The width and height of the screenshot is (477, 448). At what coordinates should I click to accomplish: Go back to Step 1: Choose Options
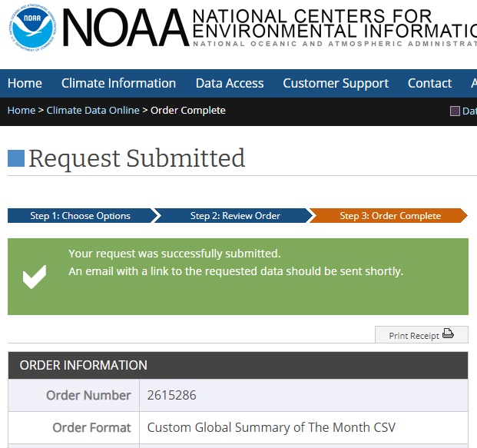coord(80,216)
